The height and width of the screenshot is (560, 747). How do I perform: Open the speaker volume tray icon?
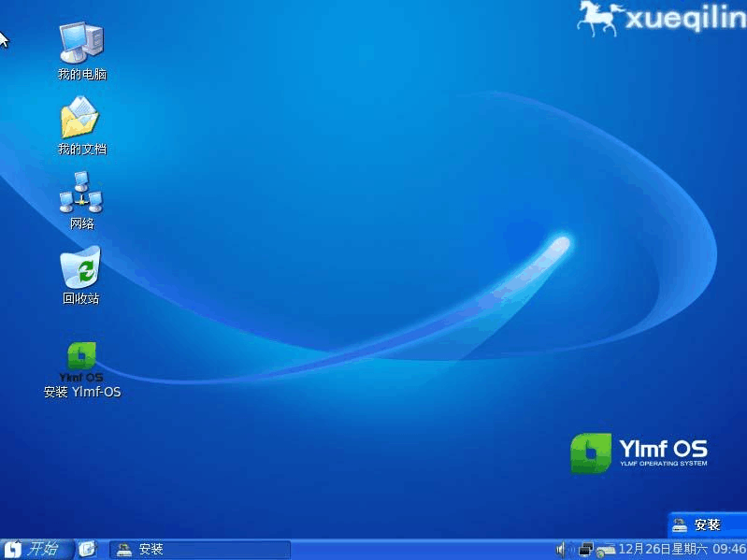[x=562, y=550]
